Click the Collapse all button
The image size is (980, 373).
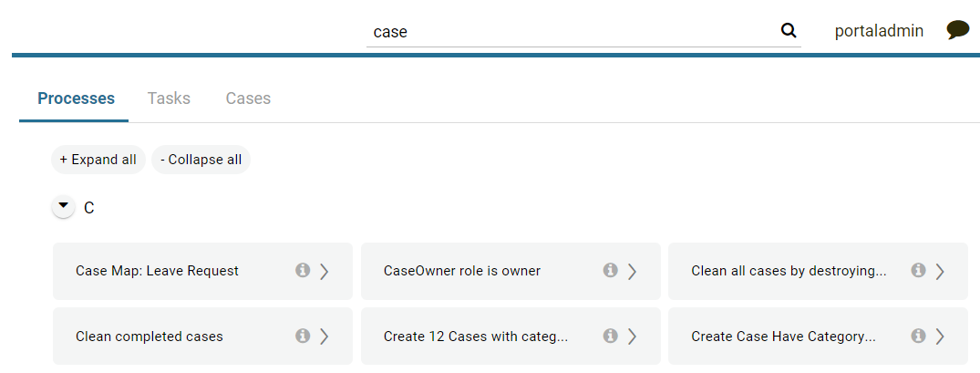point(201,160)
